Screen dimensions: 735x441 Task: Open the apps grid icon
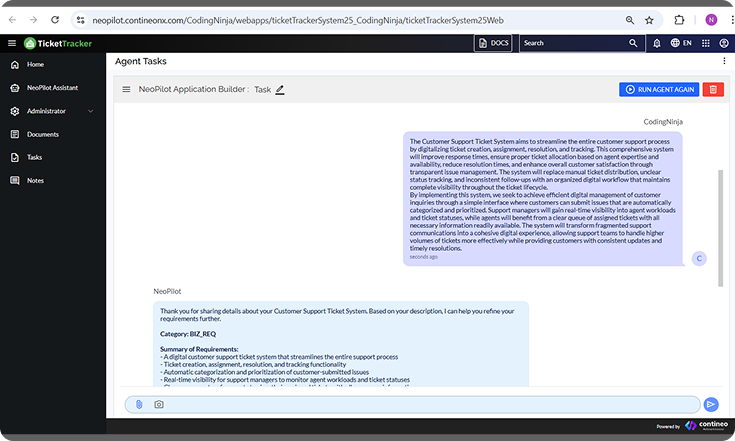coord(705,43)
